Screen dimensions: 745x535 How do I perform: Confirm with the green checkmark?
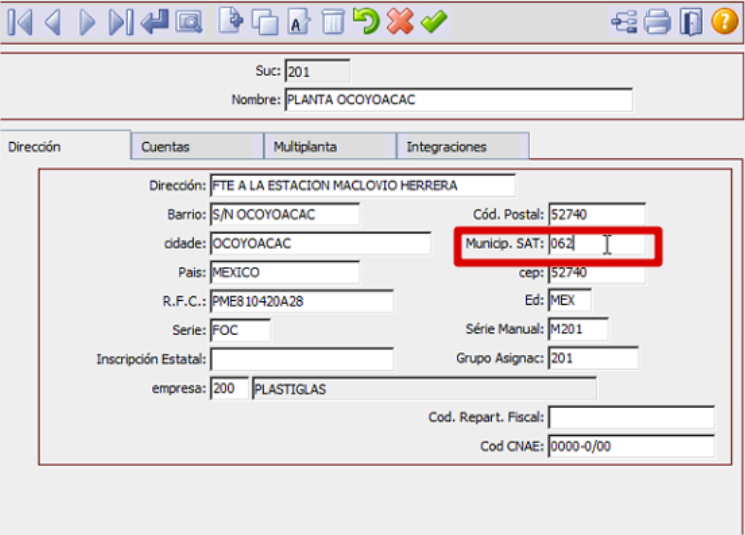(434, 22)
